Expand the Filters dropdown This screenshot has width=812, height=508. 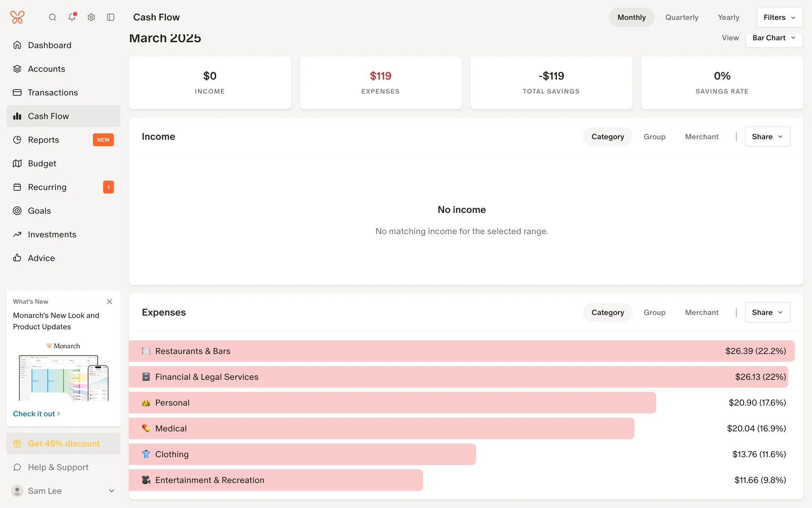pyautogui.click(x=779, y=17)
